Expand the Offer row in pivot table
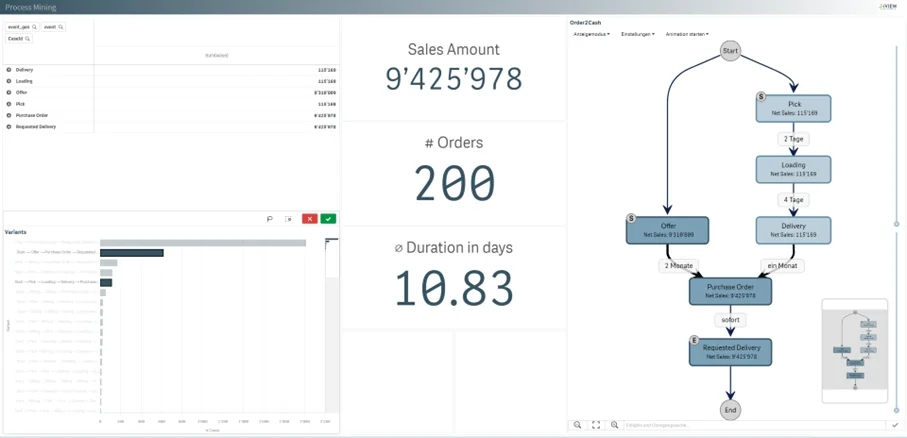Viewport: 907px width, 438px height. (x=9, y=93)
